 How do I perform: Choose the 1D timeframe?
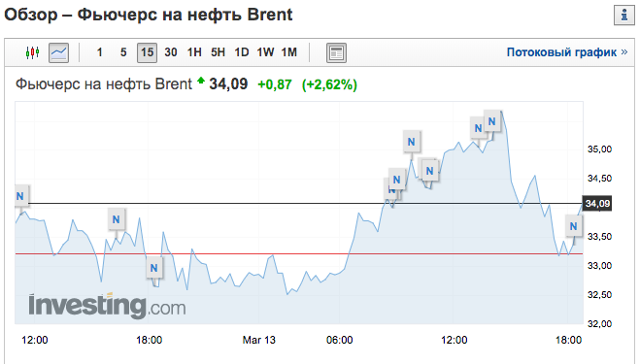tap(242, 52)
